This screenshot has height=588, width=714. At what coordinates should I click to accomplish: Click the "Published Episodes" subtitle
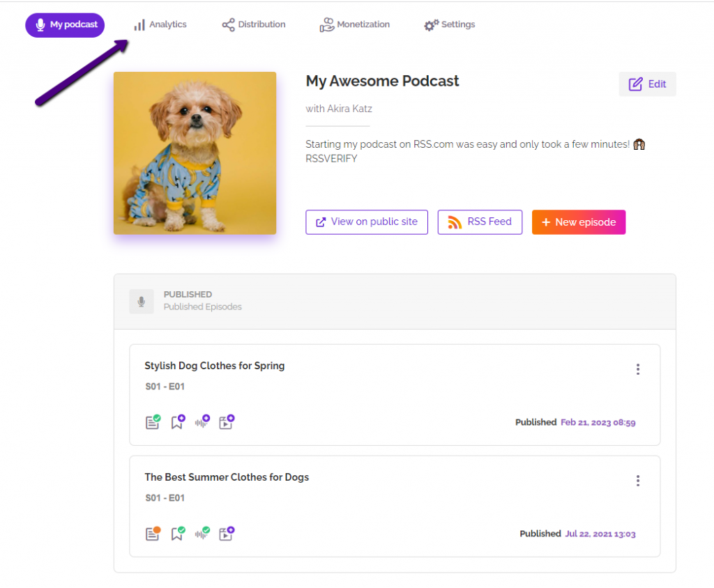pyautogui.click(x=203, y=307)
